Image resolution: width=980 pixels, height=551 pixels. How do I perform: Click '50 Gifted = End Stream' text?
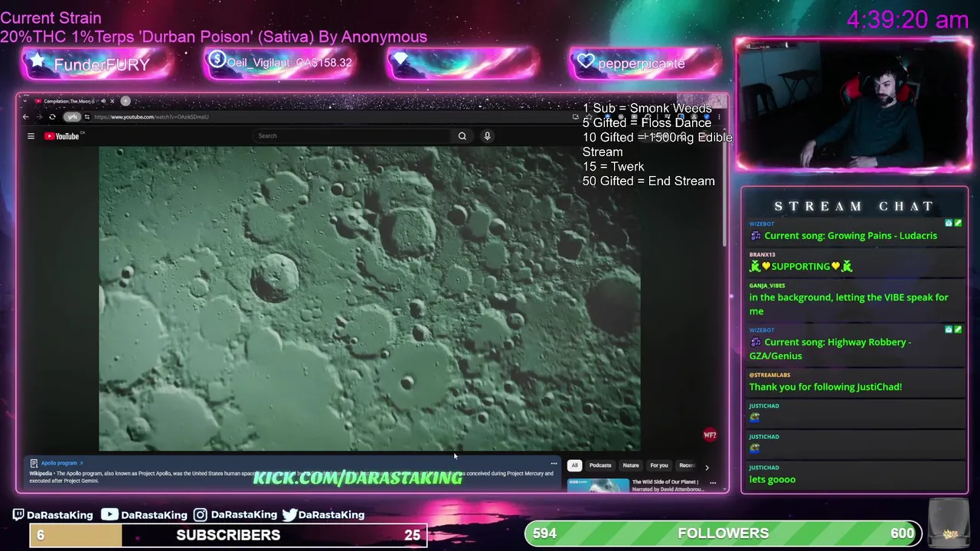click(648, 181)
